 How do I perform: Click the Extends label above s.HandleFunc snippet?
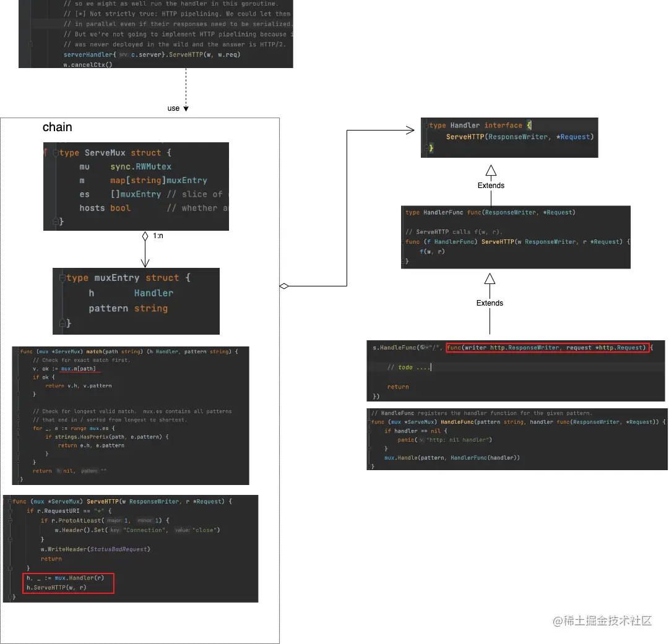pos(490,303)
